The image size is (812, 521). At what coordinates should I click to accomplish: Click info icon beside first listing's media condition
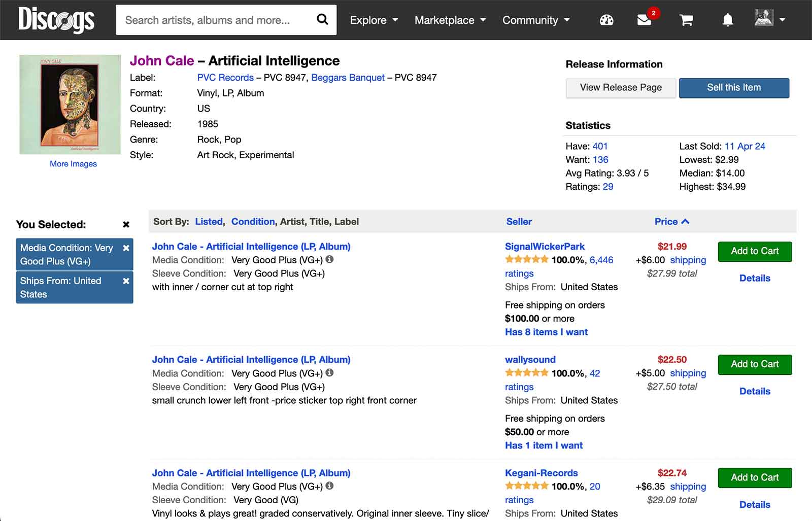coord(330,259)
